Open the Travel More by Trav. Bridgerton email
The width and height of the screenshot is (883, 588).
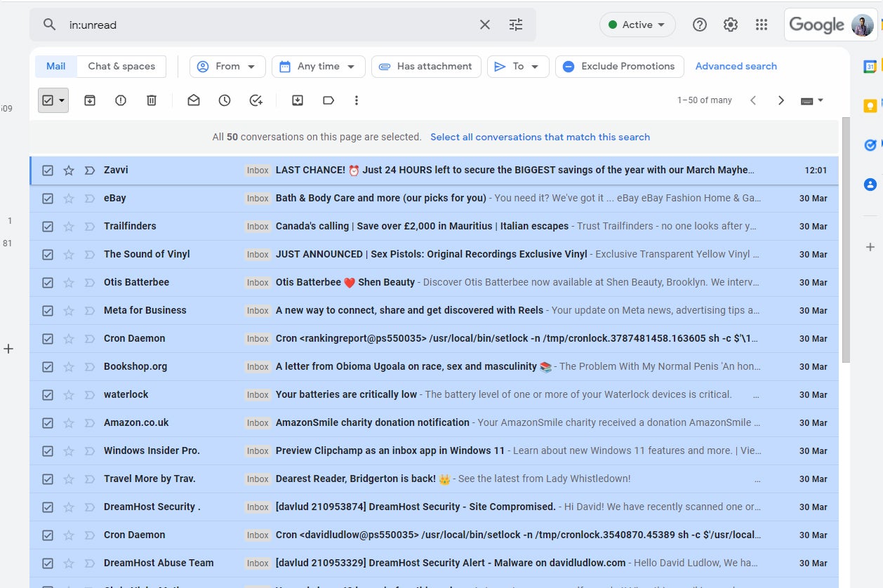point(434,479)
